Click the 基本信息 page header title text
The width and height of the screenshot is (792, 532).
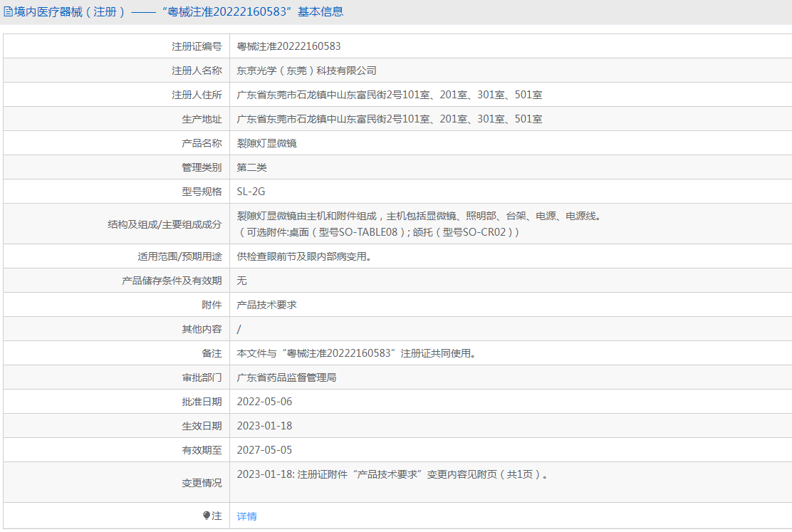[174, 11]
